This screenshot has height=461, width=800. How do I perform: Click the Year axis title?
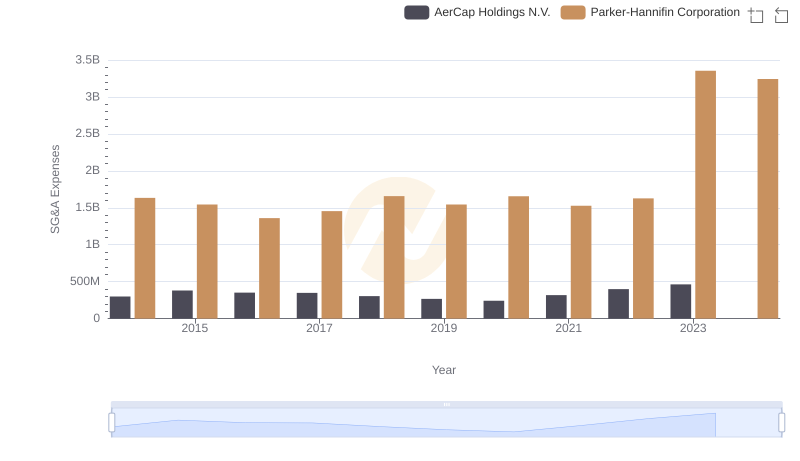[x=444, y=370]
